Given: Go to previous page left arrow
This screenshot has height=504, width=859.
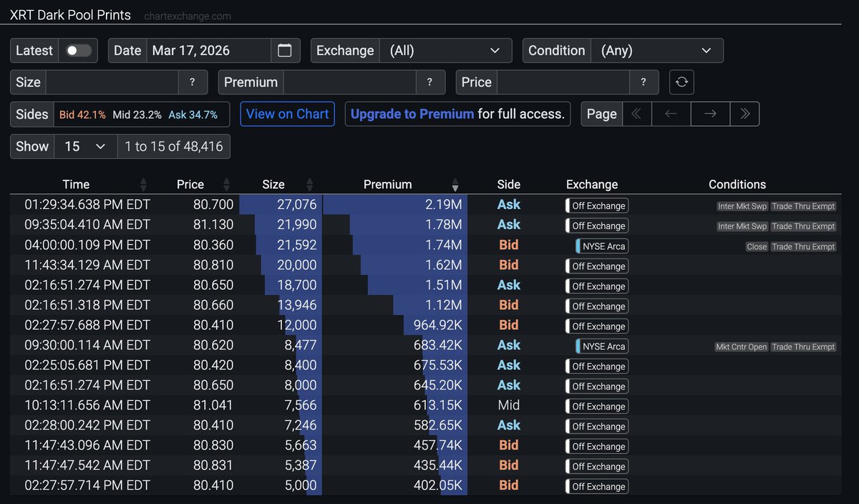Looking at the screenshot, I should (x=671, y=114).
